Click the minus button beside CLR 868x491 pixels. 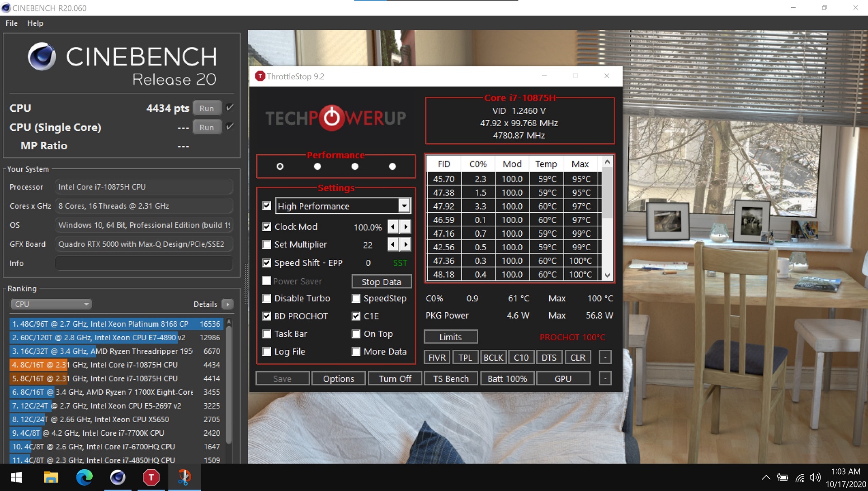tap(605, 358)
